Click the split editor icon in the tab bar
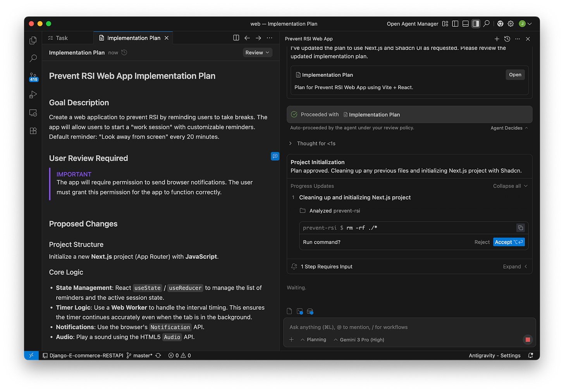The height and width of the screenshot is (392, 564). (x=236, y=38)
